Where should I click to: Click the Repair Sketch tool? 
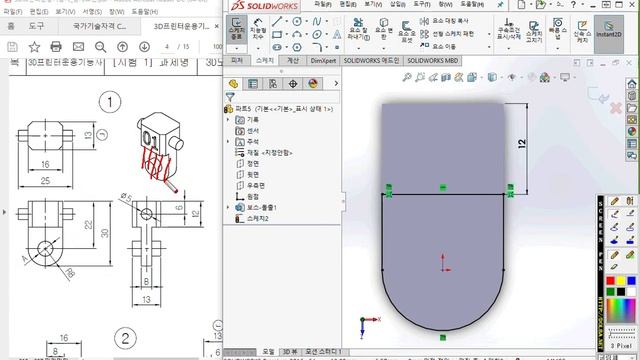pyautogui.click(x=534, y=31)
